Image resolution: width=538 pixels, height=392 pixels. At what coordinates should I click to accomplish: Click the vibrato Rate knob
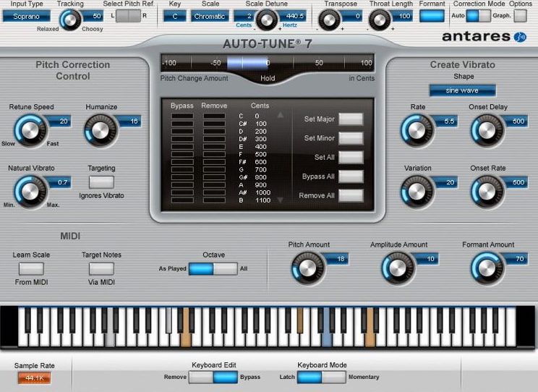(x=417, y=131)
